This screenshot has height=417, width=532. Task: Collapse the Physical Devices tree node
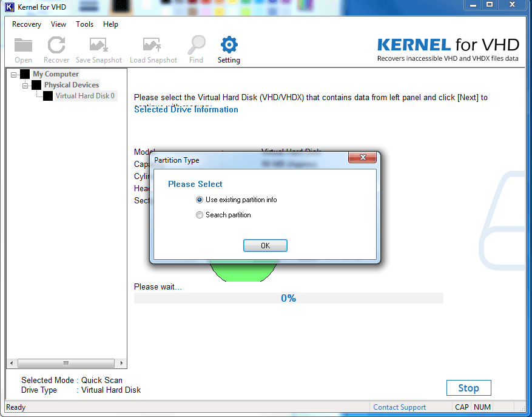click(x=25, y=86)
